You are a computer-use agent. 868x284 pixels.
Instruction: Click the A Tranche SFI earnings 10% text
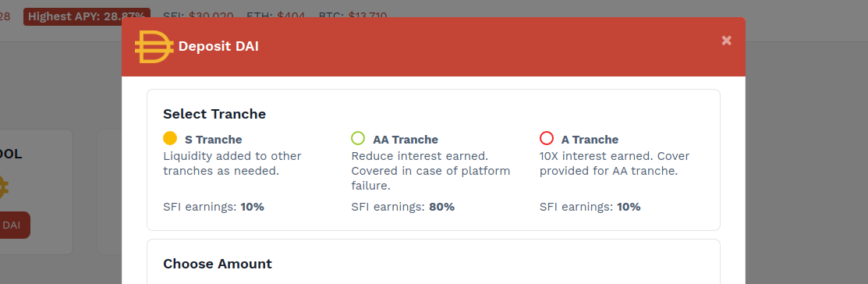590,207
